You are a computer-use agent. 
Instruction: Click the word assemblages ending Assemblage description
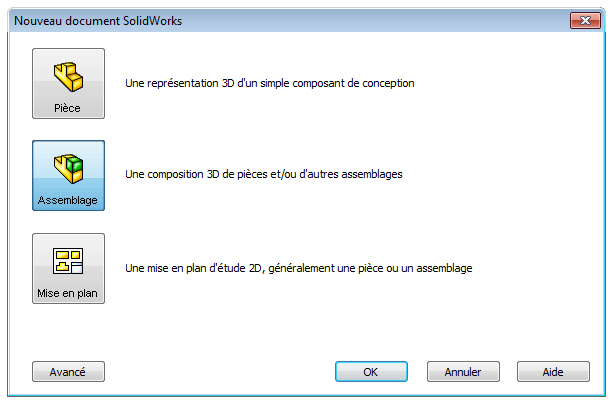[372, 174]
